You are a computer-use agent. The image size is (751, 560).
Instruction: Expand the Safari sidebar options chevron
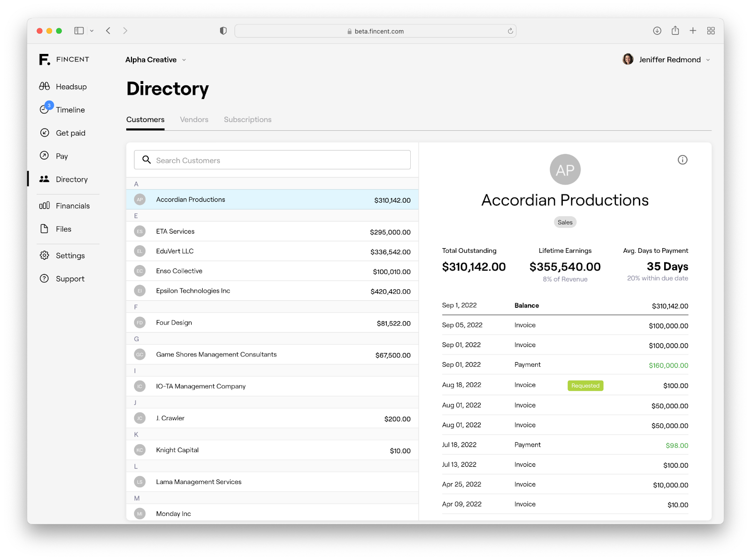point(92,31)
